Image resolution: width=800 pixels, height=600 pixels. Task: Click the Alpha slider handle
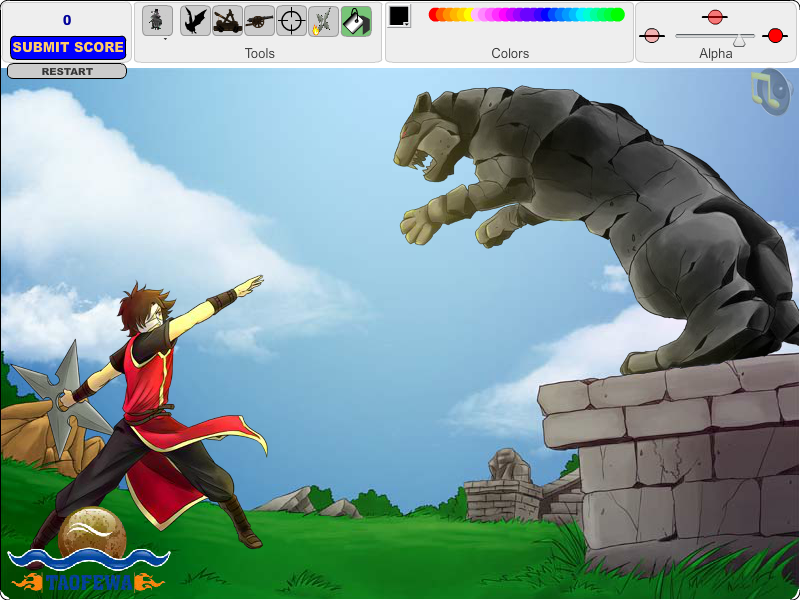739,40
